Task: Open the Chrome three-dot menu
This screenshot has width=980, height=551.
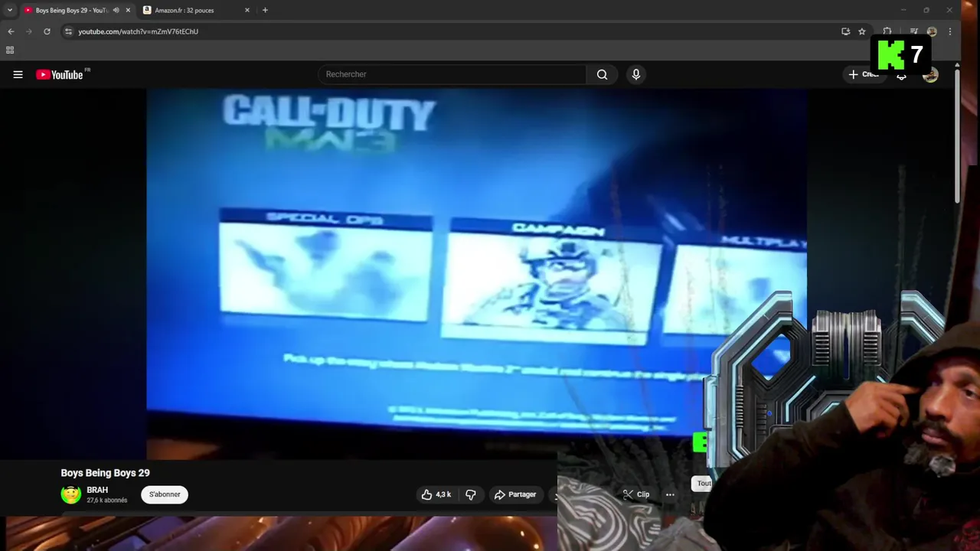Action: (x=950, y=31)
